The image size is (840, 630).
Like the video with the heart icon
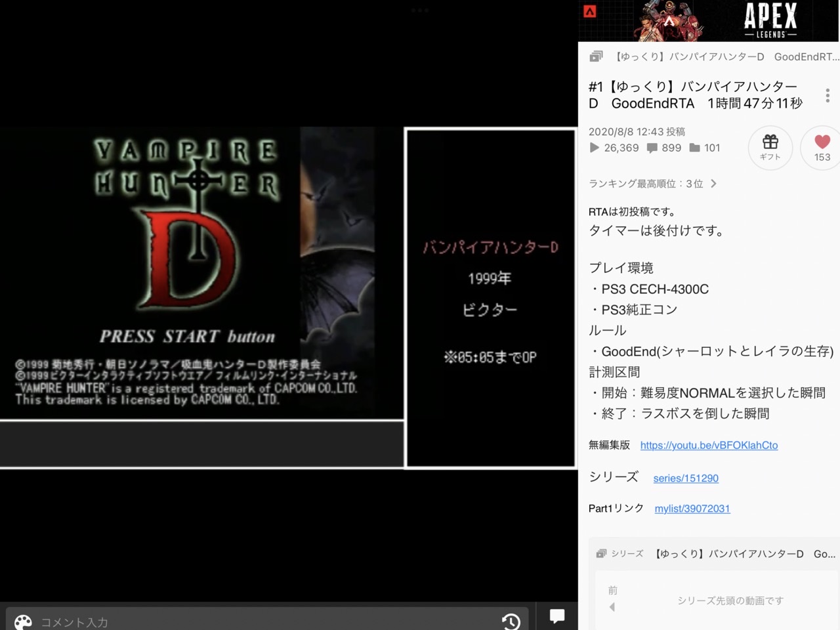tap(822, 147)
